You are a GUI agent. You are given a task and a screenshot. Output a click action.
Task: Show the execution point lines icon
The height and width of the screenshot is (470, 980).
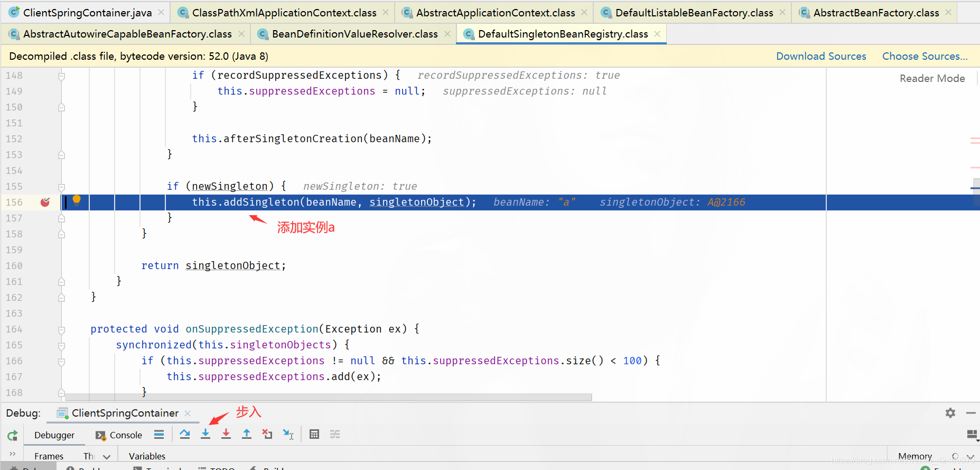[159, 435]
